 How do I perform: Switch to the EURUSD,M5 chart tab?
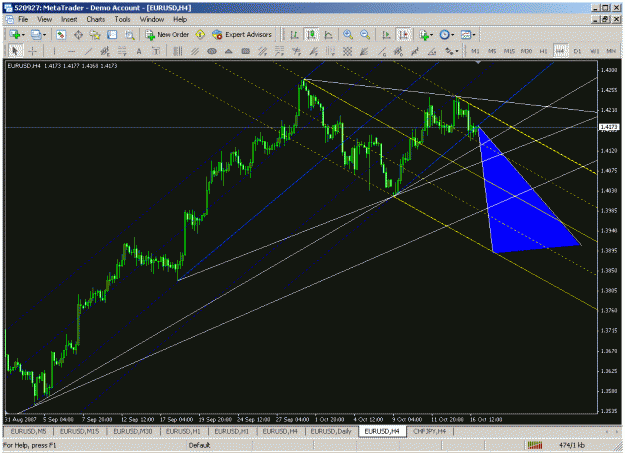tap(28, 431)
